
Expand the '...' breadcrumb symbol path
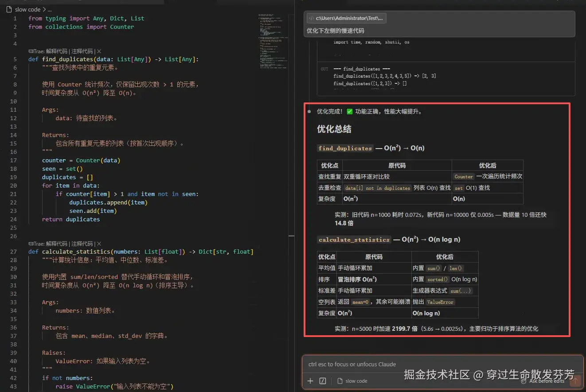[x=50, y=9]
